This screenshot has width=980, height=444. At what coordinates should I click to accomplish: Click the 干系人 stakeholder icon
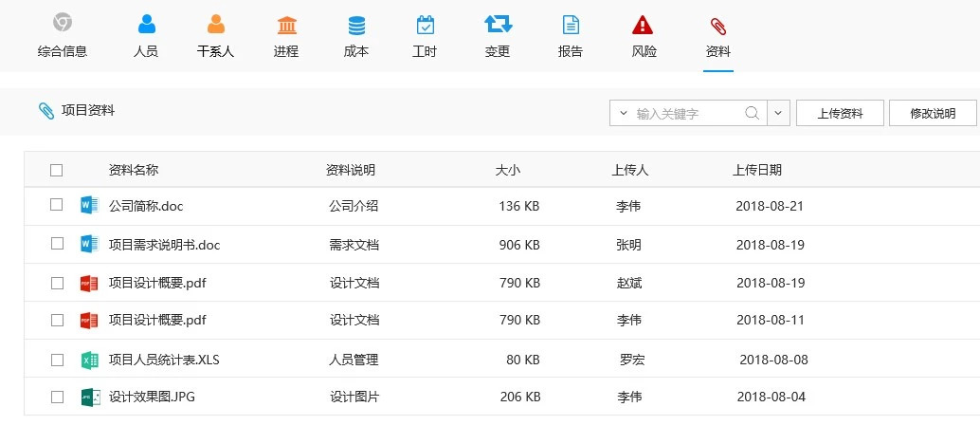click(215, 24)
